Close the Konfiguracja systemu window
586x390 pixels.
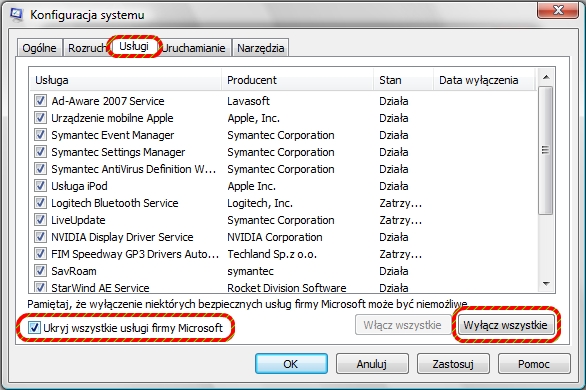(558, 10)
